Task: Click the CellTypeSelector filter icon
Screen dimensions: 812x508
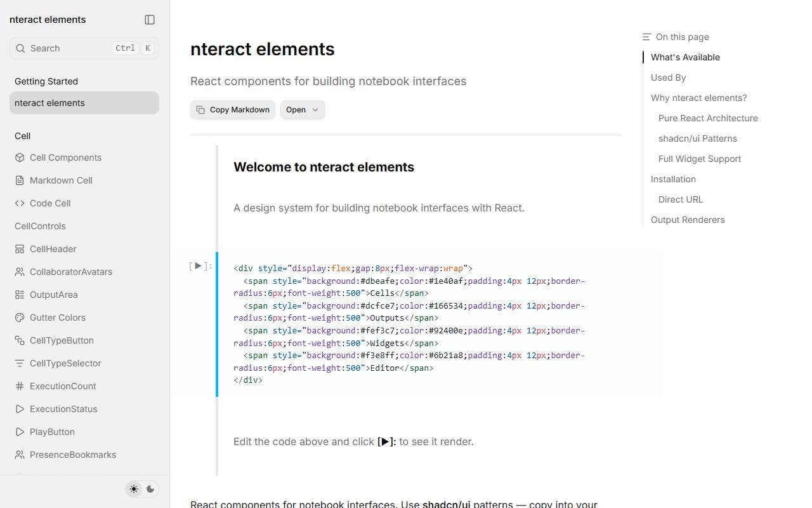Action: pos(20,363)
